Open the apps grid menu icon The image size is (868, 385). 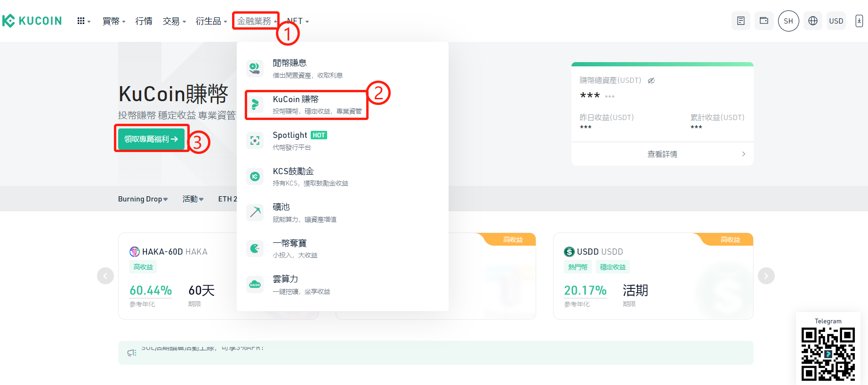pos(83,21)
